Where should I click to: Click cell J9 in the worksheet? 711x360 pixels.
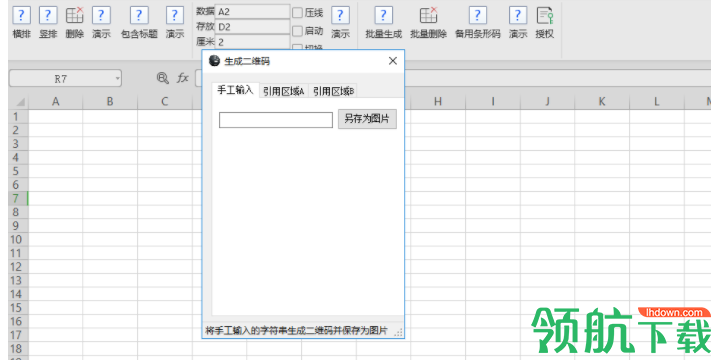coord(547,226)
